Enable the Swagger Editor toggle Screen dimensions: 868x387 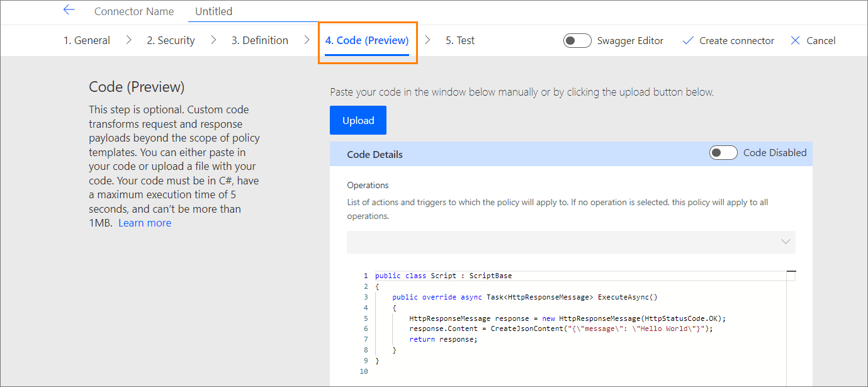click(577, 41)
